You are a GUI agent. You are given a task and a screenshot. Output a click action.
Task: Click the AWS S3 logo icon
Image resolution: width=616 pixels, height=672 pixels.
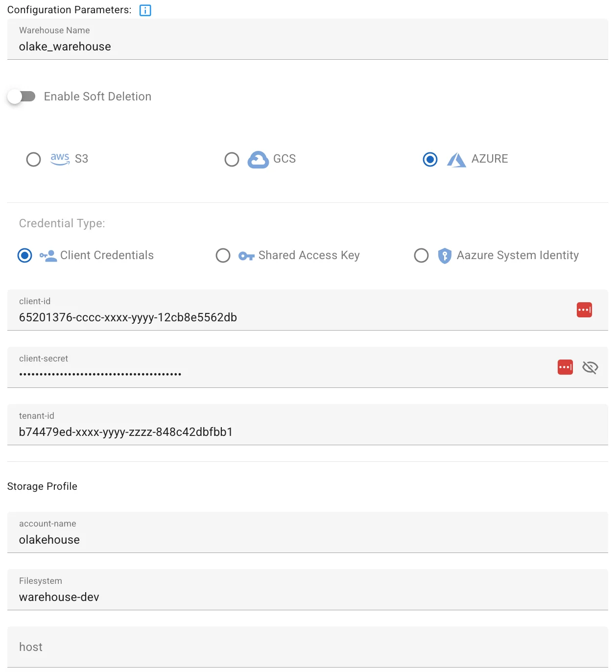60,159
